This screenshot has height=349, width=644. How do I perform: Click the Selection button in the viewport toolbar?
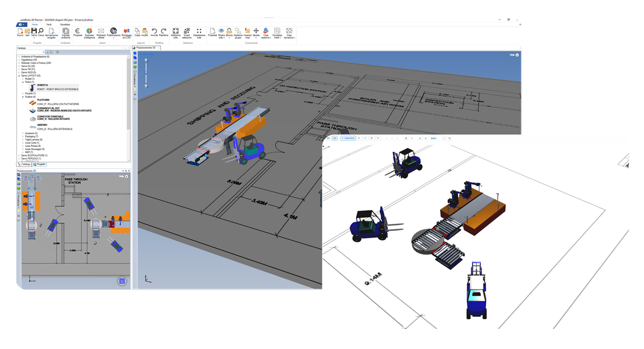[x=348, y=138]
